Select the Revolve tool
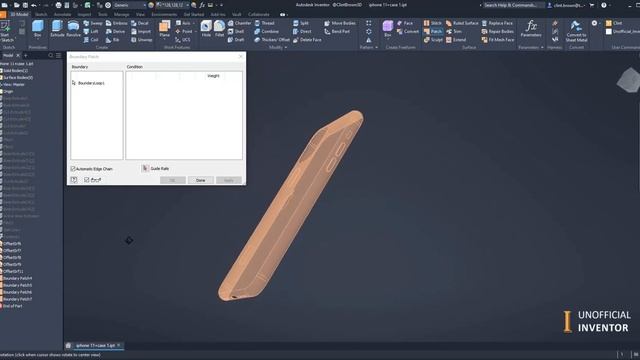Image resolution: width=640 pixels, height=360 pixels. pos(73,29)
